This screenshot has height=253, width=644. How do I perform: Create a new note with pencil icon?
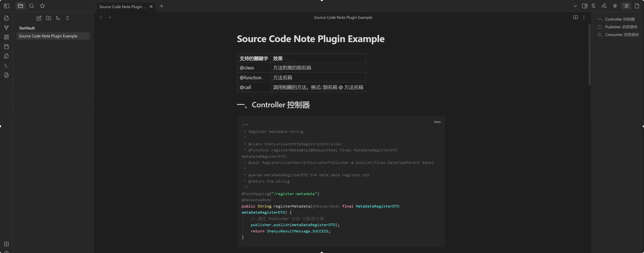(39, 18)
